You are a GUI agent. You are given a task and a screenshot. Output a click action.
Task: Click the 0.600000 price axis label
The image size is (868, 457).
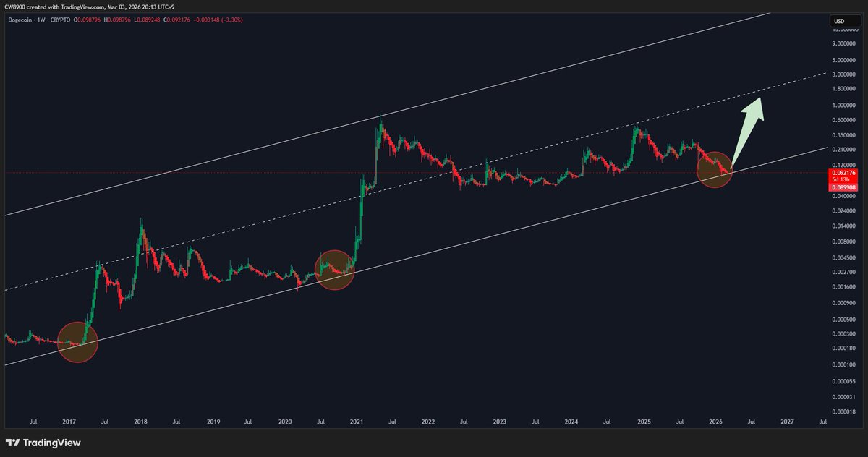pos(843,120)
